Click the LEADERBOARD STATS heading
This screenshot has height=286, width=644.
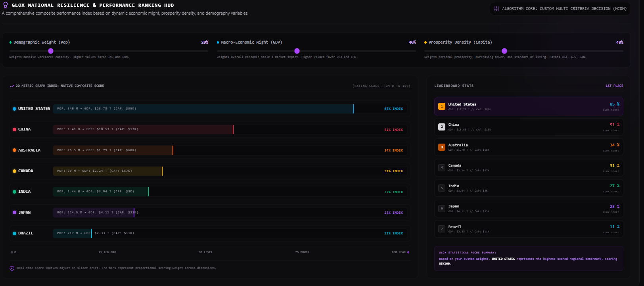click(x=454, y=86)
